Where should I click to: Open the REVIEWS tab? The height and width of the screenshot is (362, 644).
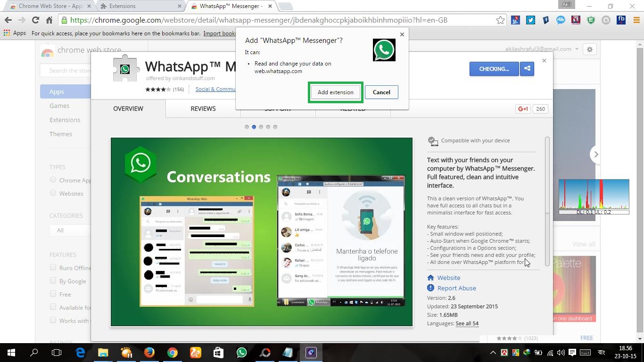203,108
